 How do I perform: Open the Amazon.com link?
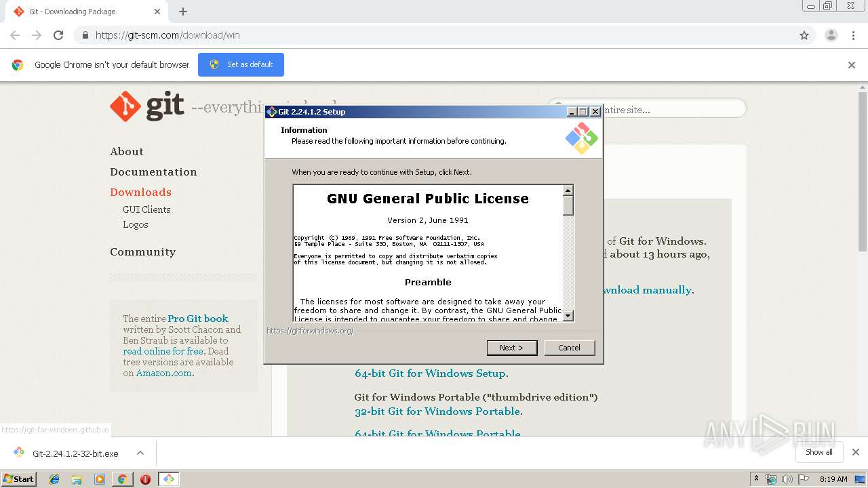coord(163,373)
